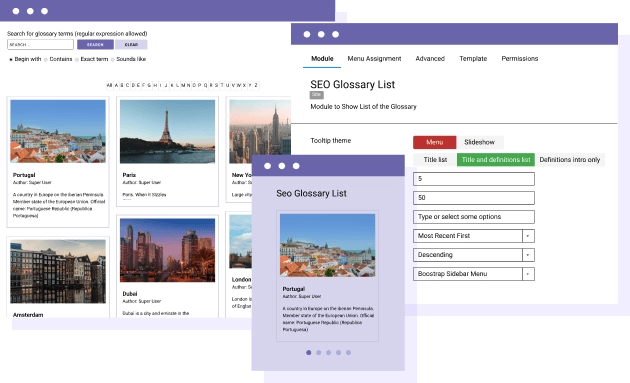Image resolution: width=630 pixels, height=383 pixels.
Task: Filter glossary by letter P
Action: pyautogui.click(x=200, y=85)
